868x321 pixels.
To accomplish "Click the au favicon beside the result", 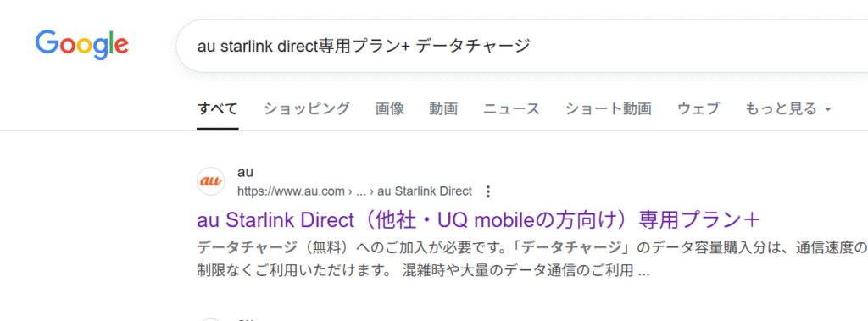I will point(211,181).
